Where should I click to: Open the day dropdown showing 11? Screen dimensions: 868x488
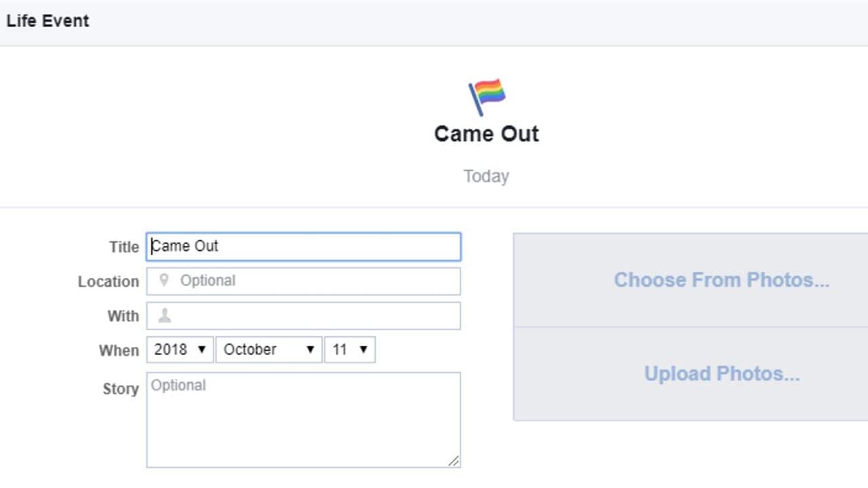point(350,349)
